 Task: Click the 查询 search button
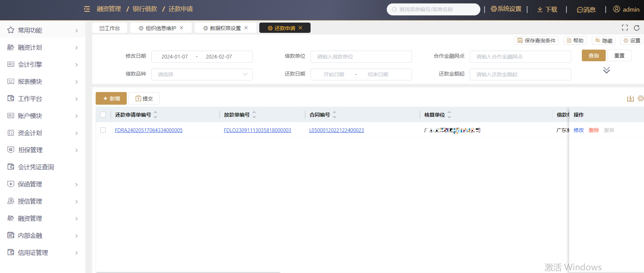594,55
